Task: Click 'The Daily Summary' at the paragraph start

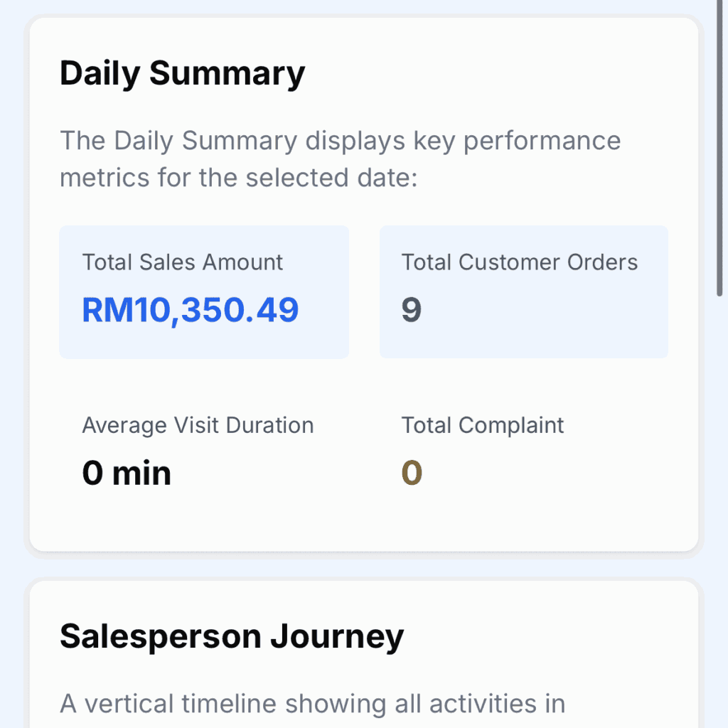Action: 178,141
